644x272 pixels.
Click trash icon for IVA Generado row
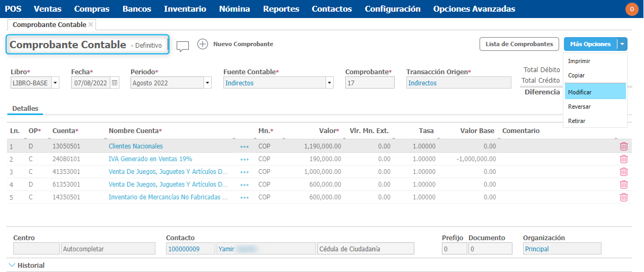click(624, 159)
